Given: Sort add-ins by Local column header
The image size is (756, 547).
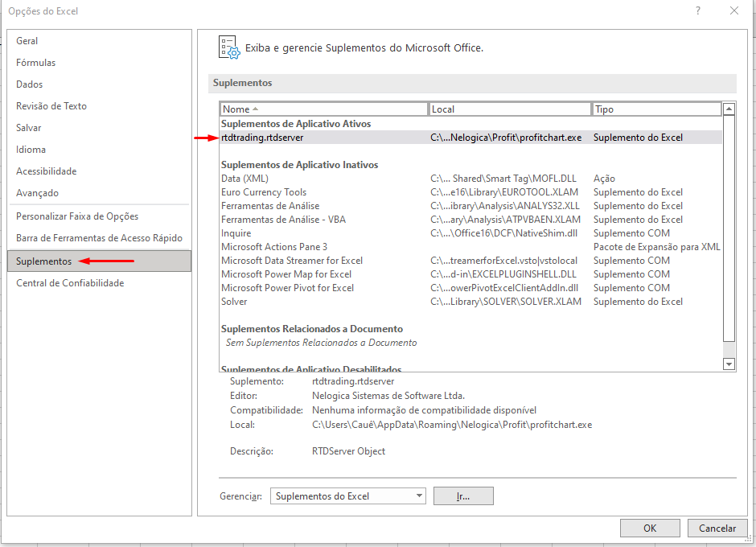Looking at the screenshot, I should tap(510, 109).
